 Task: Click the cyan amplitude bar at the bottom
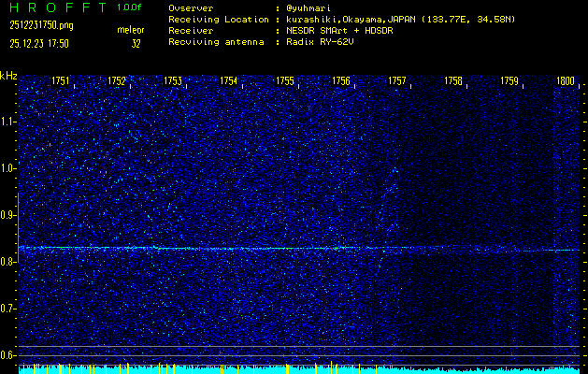[299, 370]
